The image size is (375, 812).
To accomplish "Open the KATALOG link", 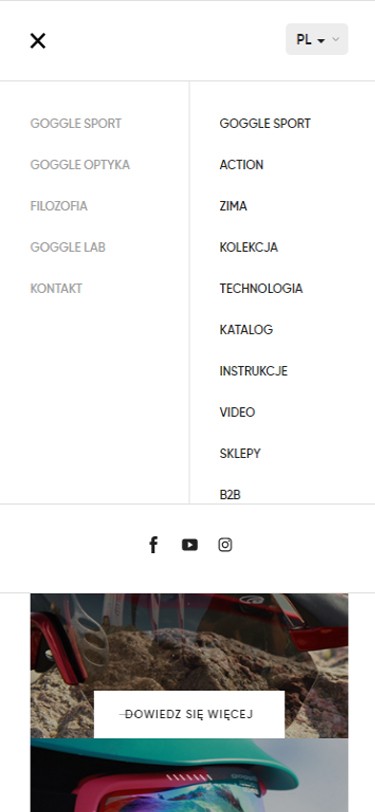I will [x=246, y=329].
